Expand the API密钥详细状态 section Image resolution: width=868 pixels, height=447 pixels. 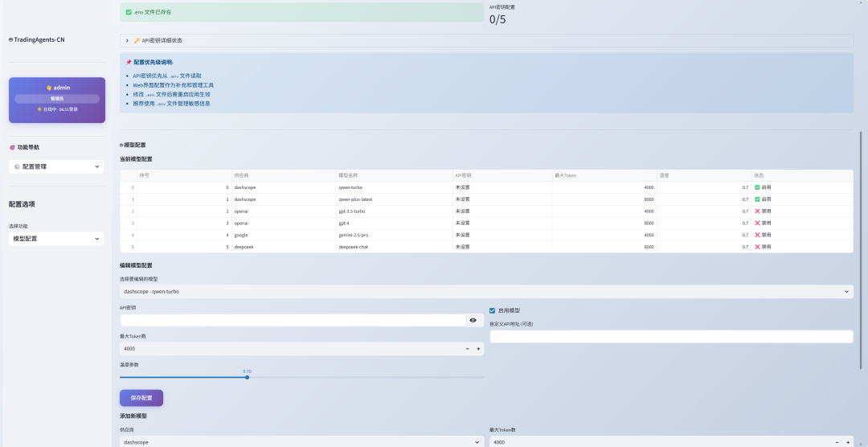[127, 40]
